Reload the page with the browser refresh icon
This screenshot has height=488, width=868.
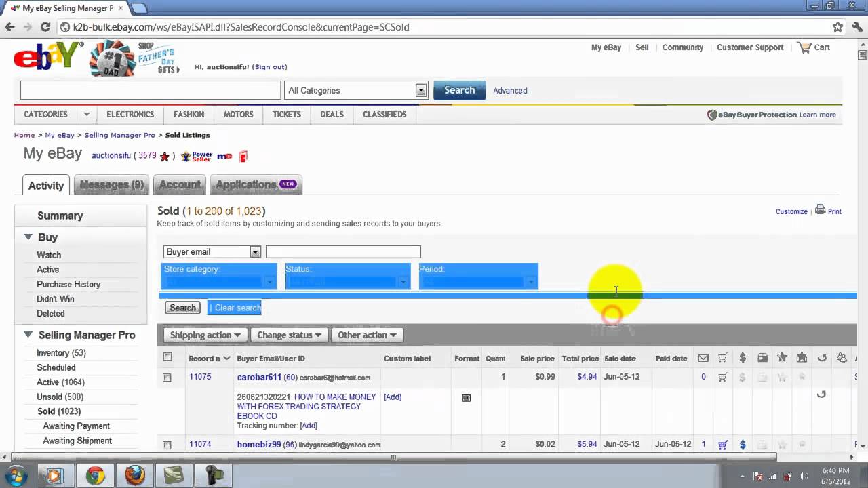point(45,27)
